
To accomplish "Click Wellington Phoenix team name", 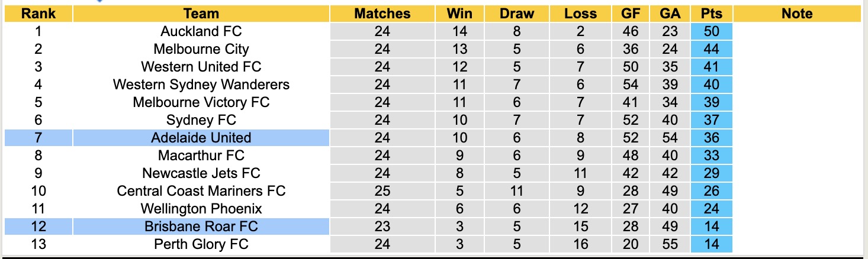I will (x=201, y=209).
